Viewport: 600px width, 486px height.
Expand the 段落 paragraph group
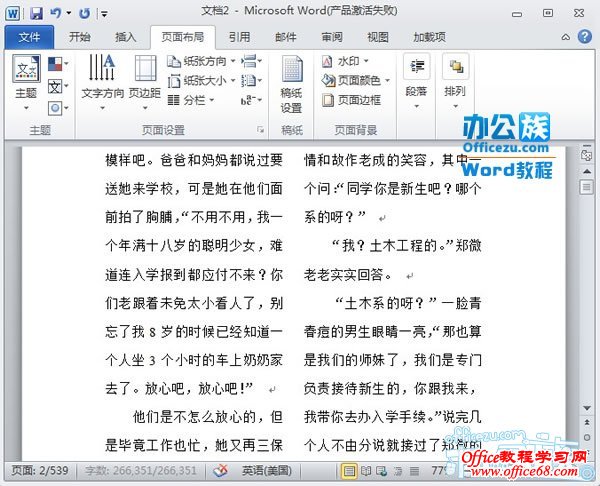[416, 82]
